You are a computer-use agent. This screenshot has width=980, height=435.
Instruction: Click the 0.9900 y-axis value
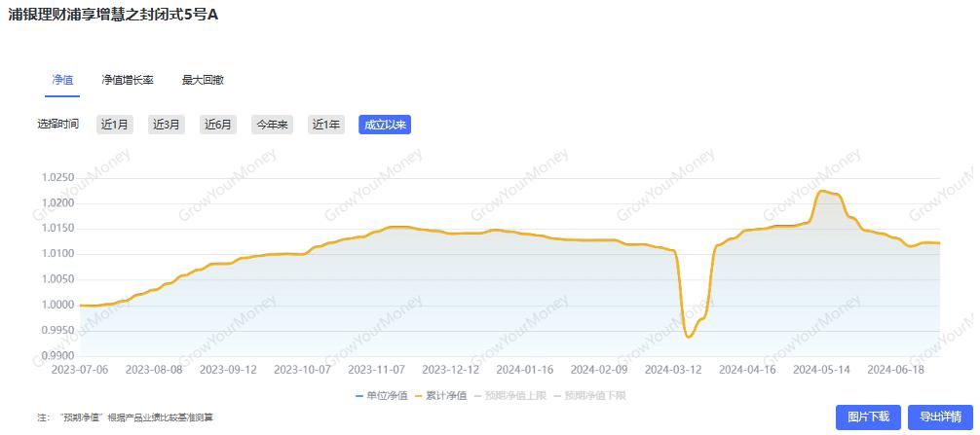[58, 356]
